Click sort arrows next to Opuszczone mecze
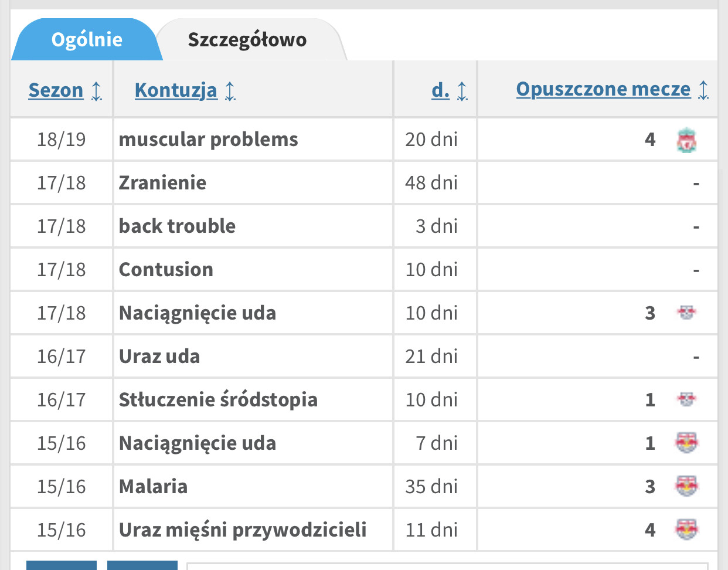This screenshot has width=728, height=570. pyautogui.click(x=703, y=90)
